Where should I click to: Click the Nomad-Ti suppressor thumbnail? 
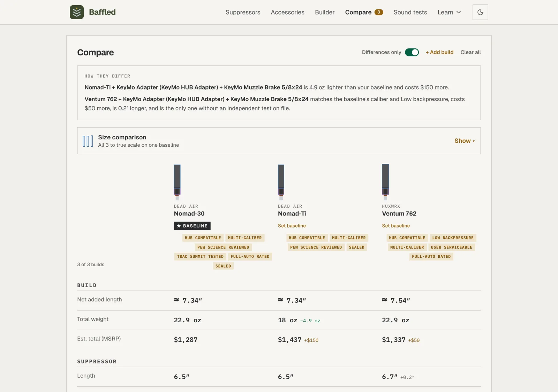tap(281, 182)
